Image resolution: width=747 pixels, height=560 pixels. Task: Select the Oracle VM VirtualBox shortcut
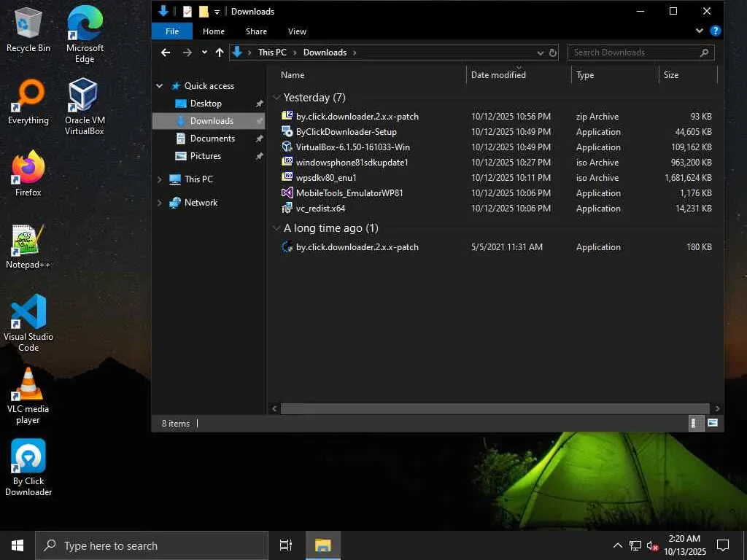pyautogui.click(x=85, y=106)
